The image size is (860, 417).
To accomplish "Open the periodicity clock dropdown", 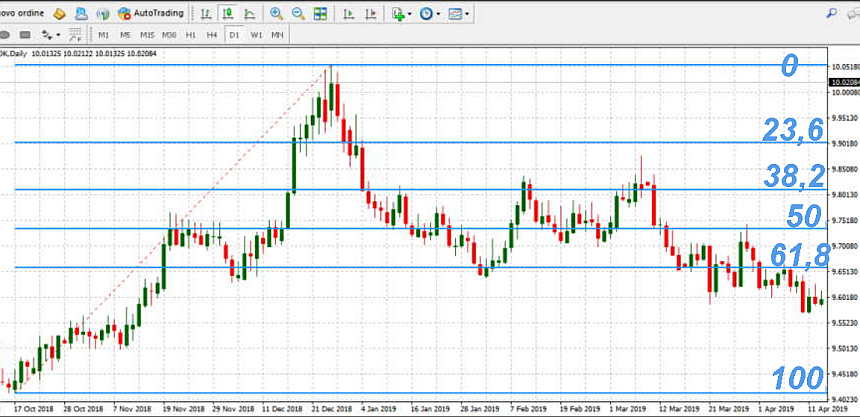I will coord(431,14).
